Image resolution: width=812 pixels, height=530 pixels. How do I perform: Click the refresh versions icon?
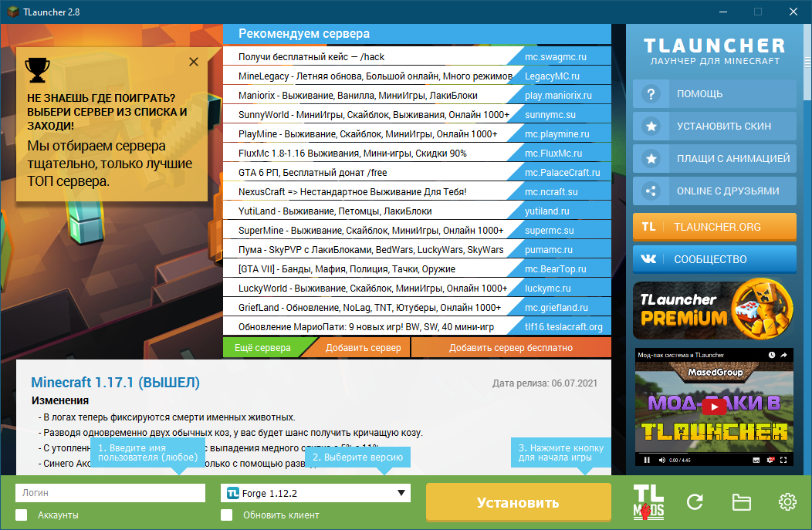click(x=695, y=502)
